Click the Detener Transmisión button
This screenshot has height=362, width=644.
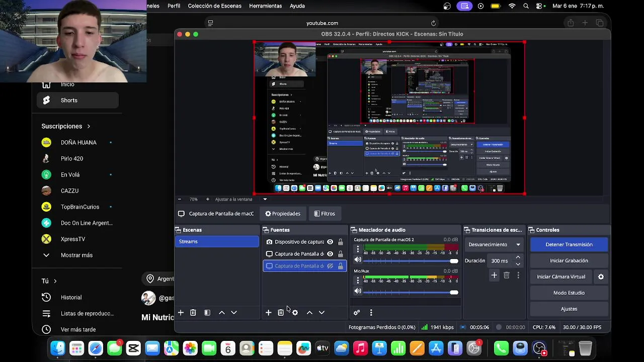pos(569,244)
